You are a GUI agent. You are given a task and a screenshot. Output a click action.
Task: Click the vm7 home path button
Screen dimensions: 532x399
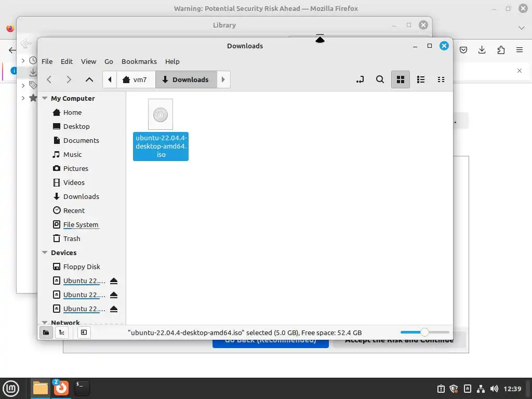(x=136, y=79)
